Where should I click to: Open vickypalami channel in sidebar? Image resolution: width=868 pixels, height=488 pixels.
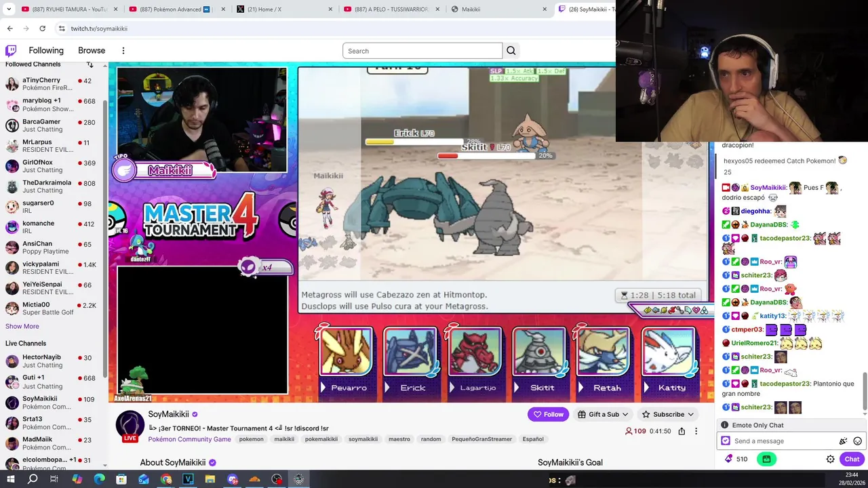pyautogui.click(x=52, y=268)
